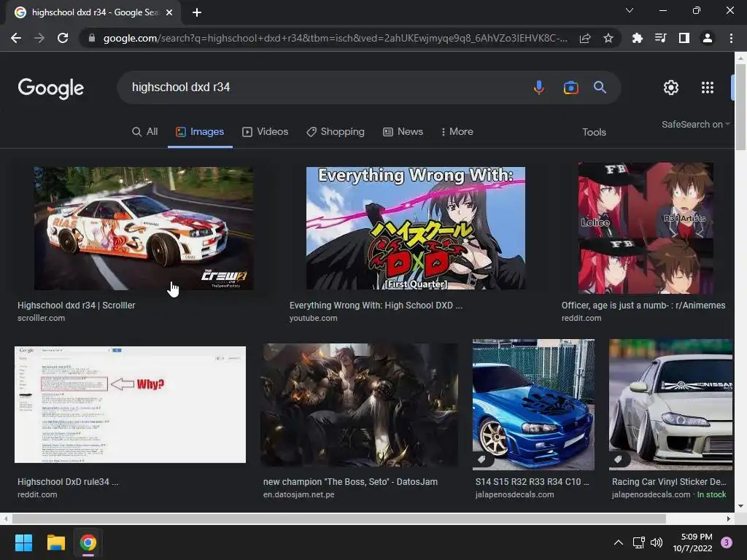The width and height of the screenshot is (747, 560).
Task: Open the Tools filter button
Action: (594, 133)
